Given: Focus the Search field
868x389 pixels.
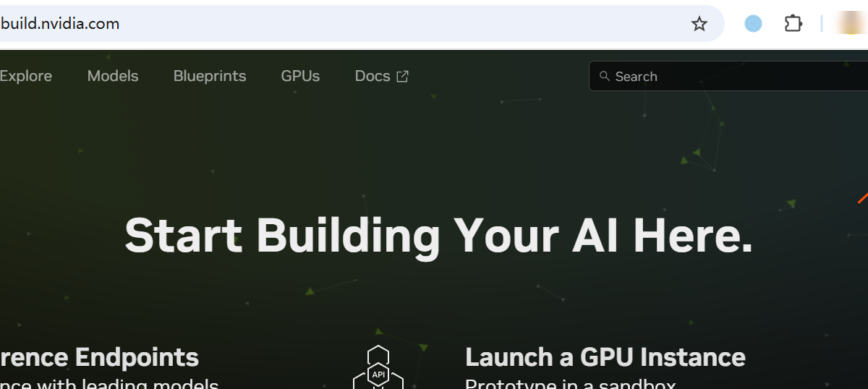Looking at the screenshot, I should [728, 76].
